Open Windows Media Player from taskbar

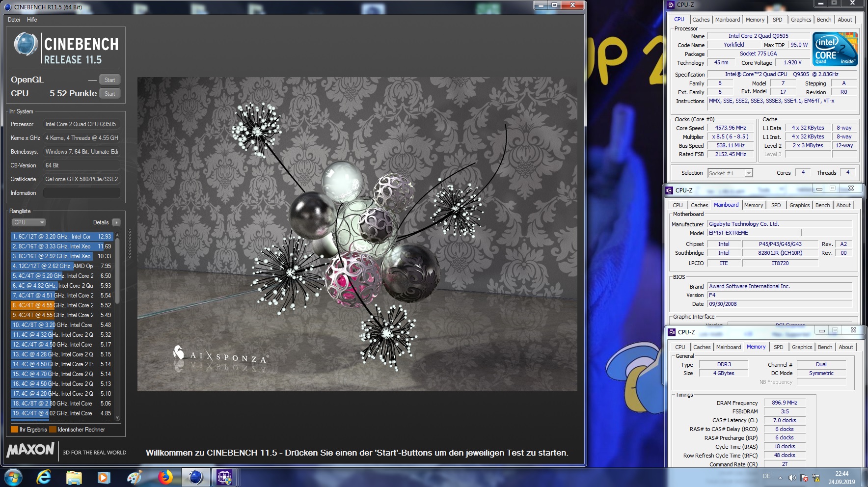click(104, 477)
